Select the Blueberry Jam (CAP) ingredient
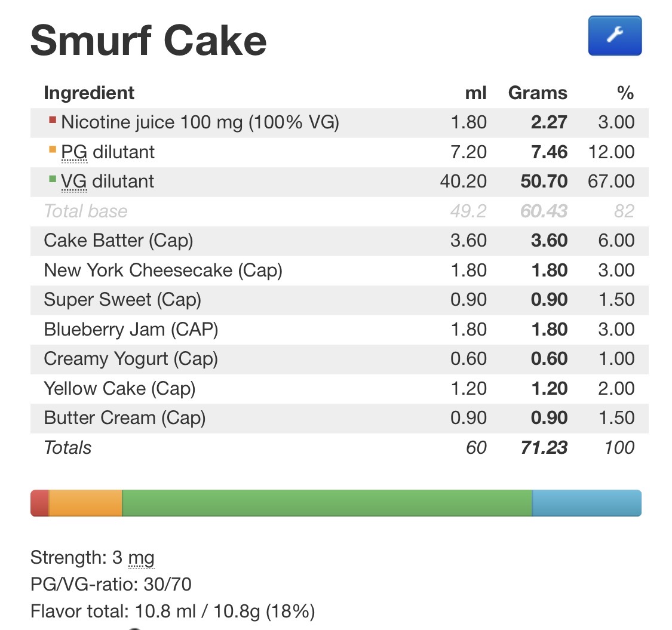This screenshot has width=672, height=630. point(131,329)
